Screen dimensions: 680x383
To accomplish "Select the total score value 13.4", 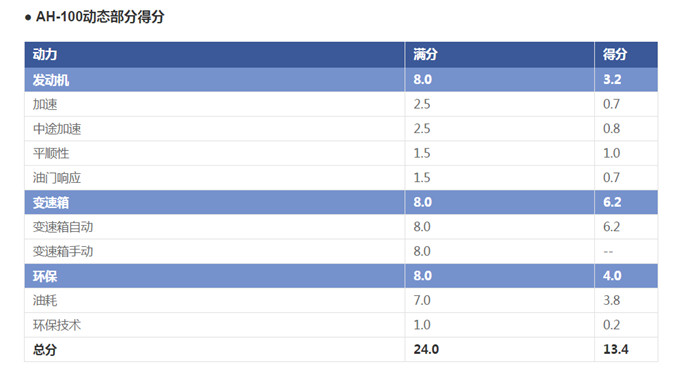I will point(615,350).
